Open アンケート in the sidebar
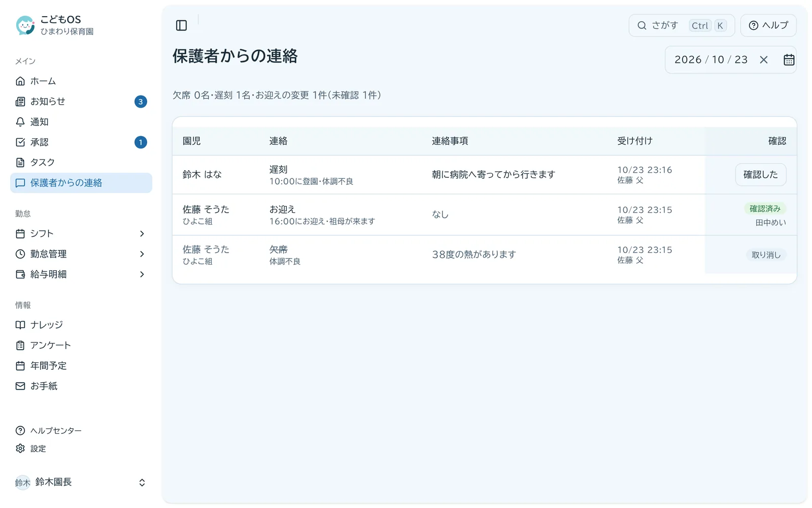The image size is (812, 508). point(81,345)
